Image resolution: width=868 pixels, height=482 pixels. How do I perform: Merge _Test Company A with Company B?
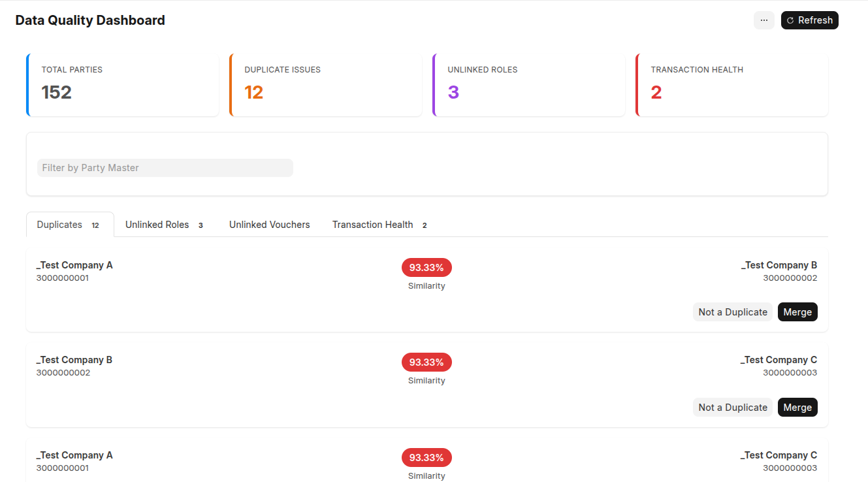(x=797, y=312)
